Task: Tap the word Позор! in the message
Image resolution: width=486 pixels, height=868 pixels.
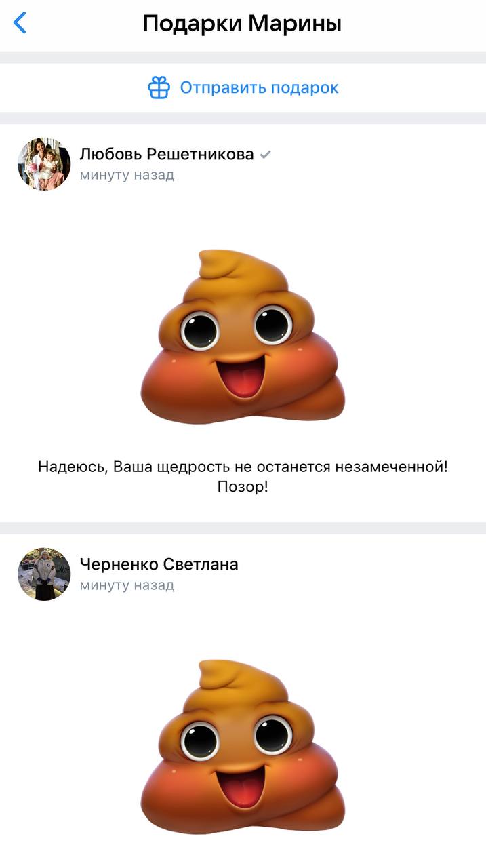Action: click(x=243, y=487)
